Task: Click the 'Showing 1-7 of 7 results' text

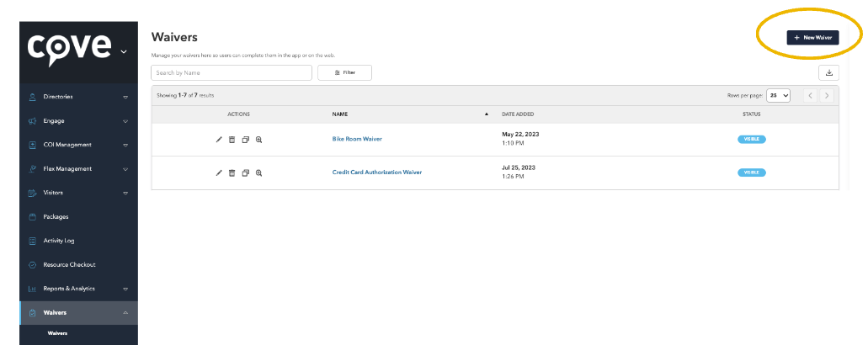Action: pyautogui.click(x=185, y=96)
